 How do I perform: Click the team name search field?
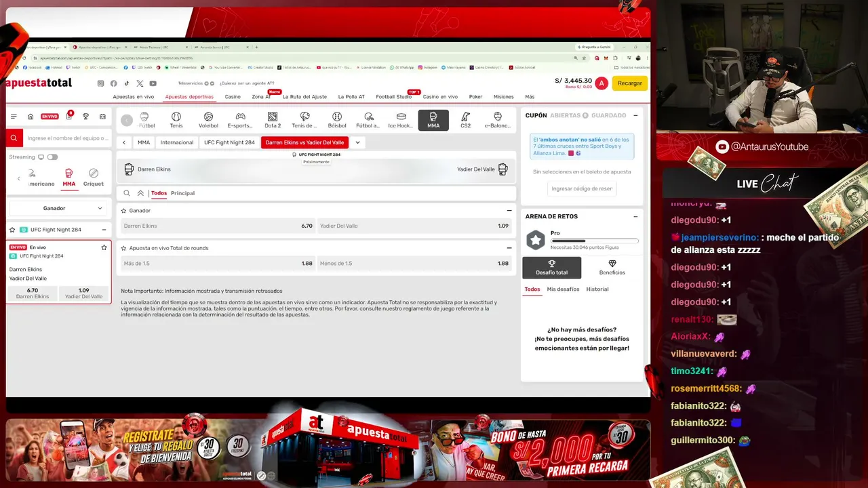point(67,138)
